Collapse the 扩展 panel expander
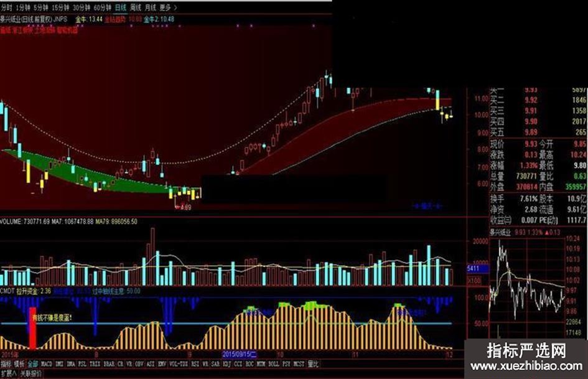This screenshot has height=379, width=588. (8, 374)
